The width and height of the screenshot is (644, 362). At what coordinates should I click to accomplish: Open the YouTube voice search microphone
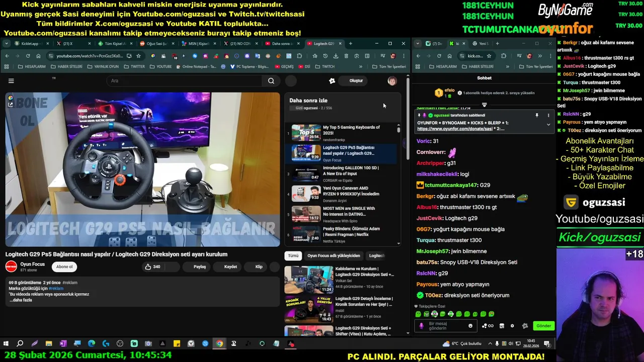[291, 80]
